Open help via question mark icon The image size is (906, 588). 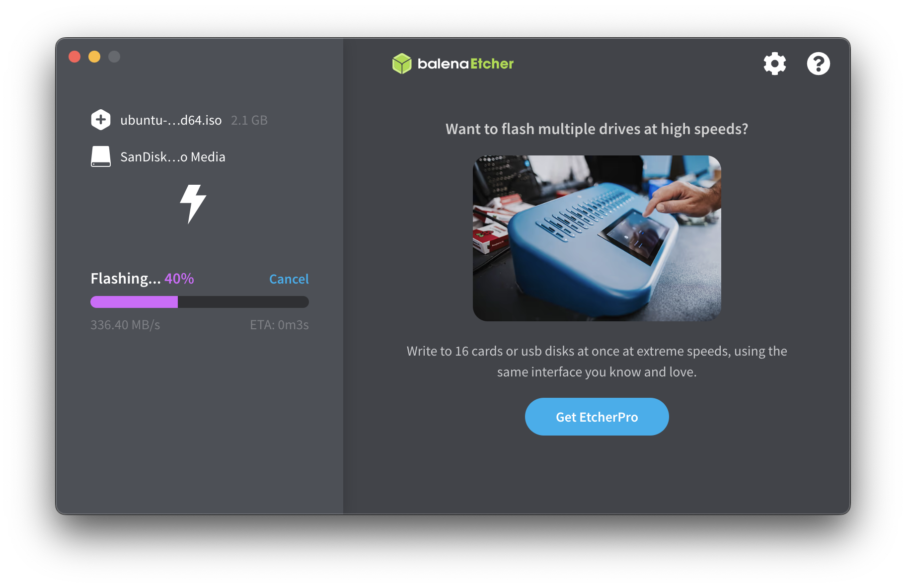[x=818, y=64]
